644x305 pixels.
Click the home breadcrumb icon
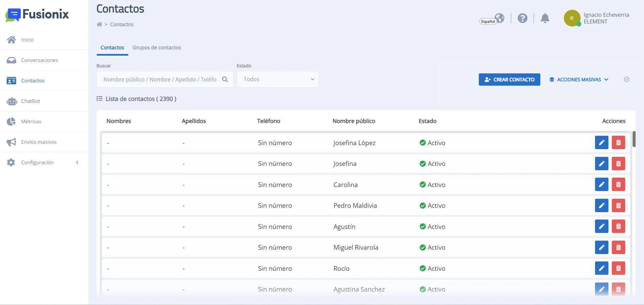point(99,24)
